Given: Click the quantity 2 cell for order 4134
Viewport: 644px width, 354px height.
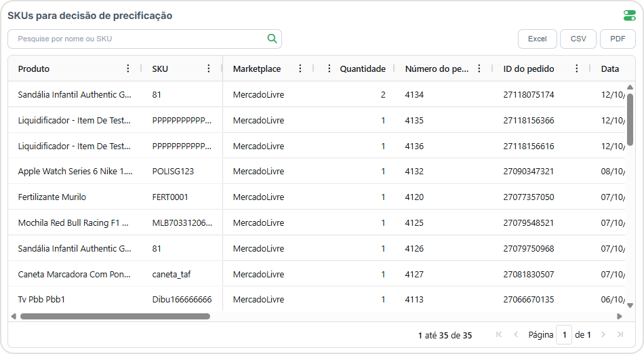Looking at the screenshot, I should tap(383, 94).
